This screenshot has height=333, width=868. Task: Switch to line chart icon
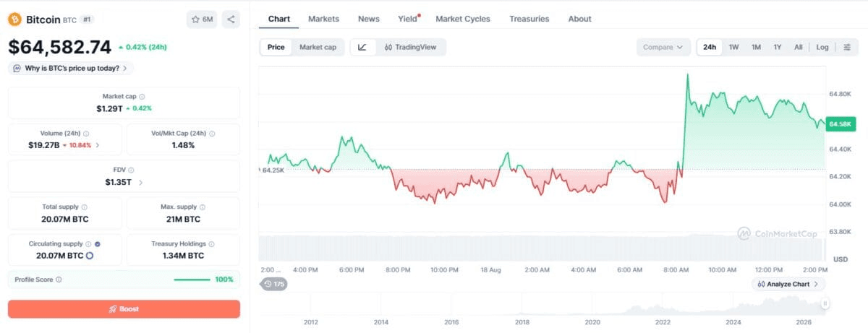click(362, 47)
